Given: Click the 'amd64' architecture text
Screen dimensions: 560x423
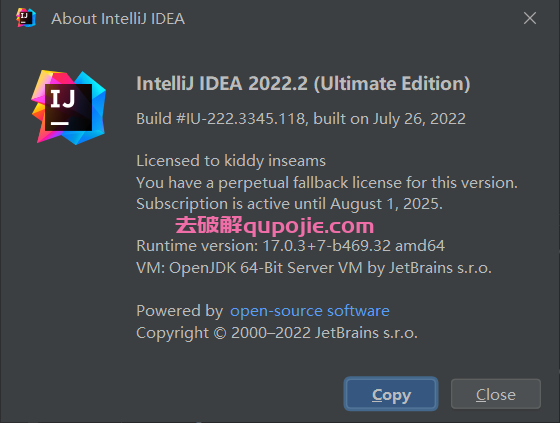Looking at the screenshot, I should click(420, 246).
